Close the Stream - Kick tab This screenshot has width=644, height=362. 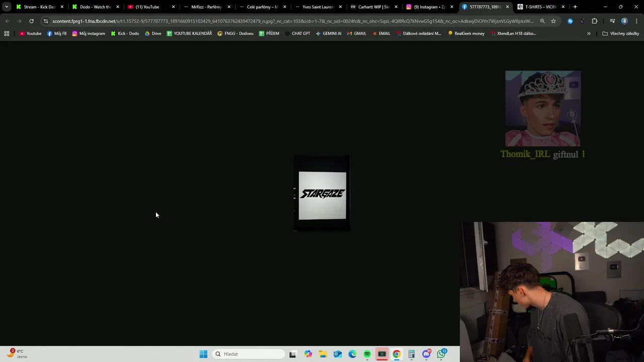(62, 7)
